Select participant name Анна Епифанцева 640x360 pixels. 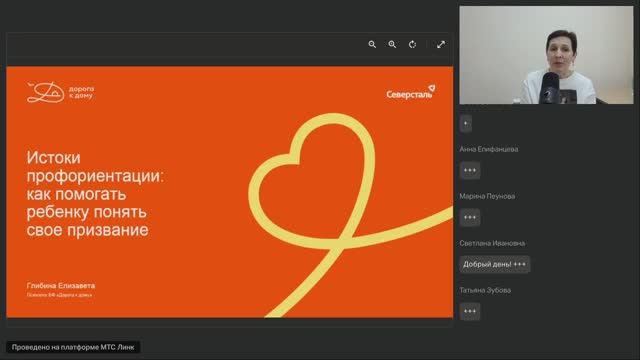pyautogui.click(x=489, y=149)
